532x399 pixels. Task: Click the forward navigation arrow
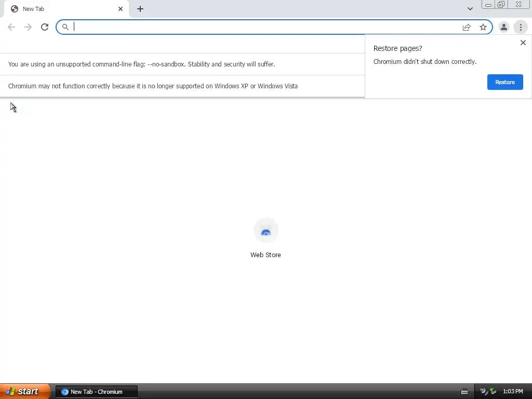28,27
